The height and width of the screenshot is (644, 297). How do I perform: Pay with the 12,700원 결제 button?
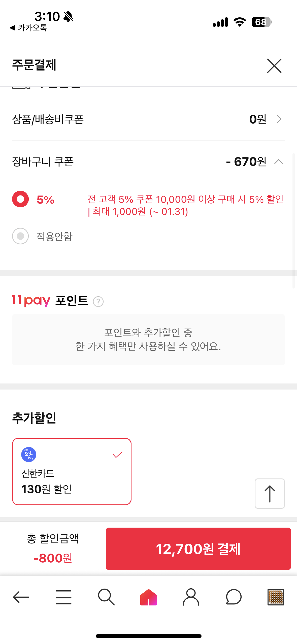(198, 549)
